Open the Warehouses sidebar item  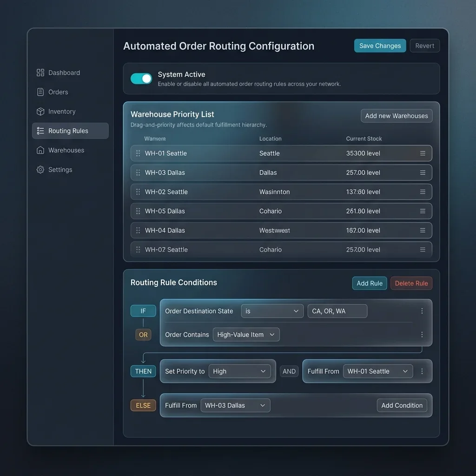click(70, 150)
